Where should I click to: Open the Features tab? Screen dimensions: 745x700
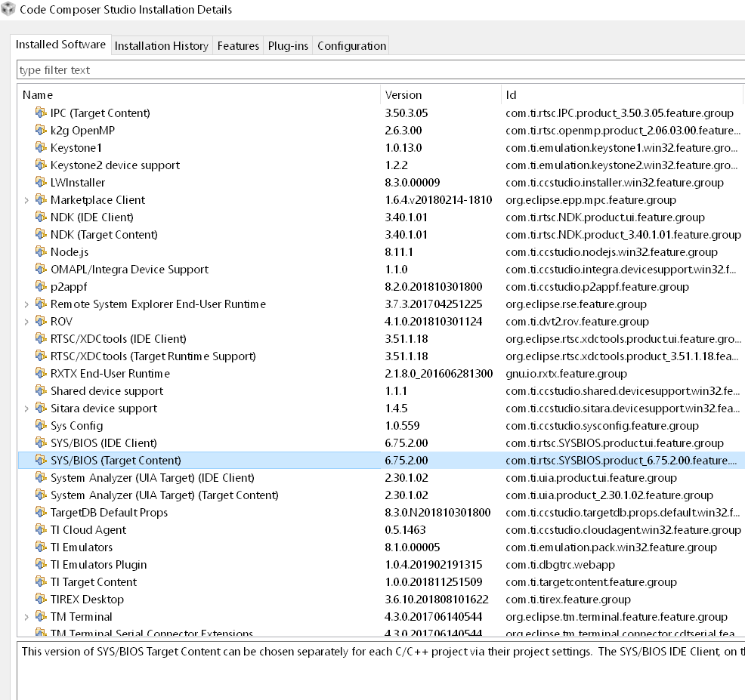tap(238, 45)
